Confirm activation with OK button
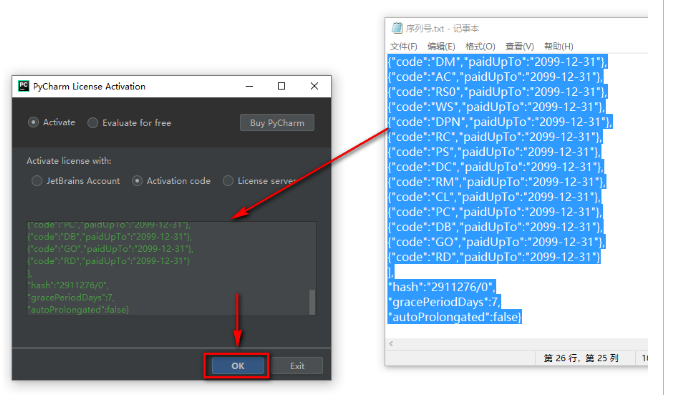Image resolution: width=675 pixels, height=395 pixels. [x=238, y=366]
